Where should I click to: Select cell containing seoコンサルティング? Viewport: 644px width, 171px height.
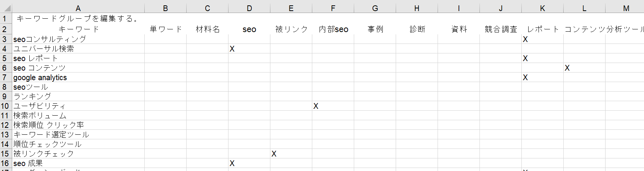[78, 39]
